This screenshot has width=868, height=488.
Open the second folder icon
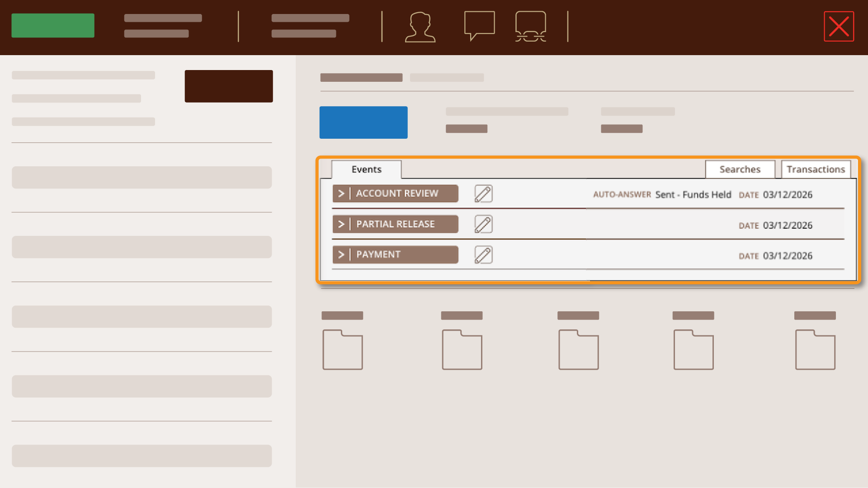click(462, 350)
